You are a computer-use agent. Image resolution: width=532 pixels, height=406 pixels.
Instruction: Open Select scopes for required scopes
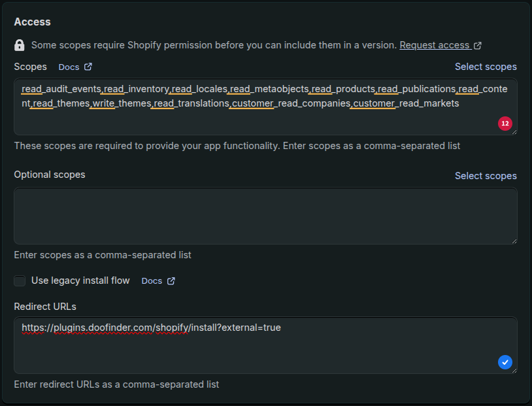click(x=486, y=67)
